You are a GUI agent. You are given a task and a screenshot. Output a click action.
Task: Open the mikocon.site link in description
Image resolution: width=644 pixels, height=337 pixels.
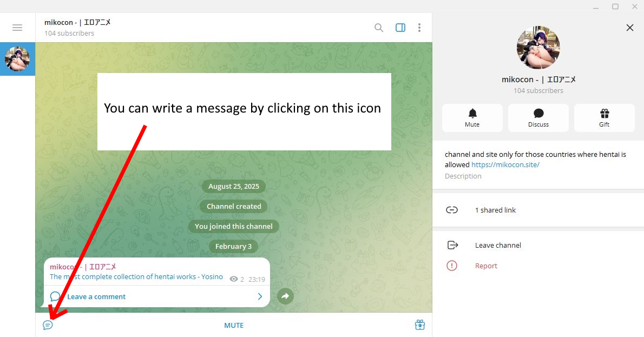(x=505, y=164)
